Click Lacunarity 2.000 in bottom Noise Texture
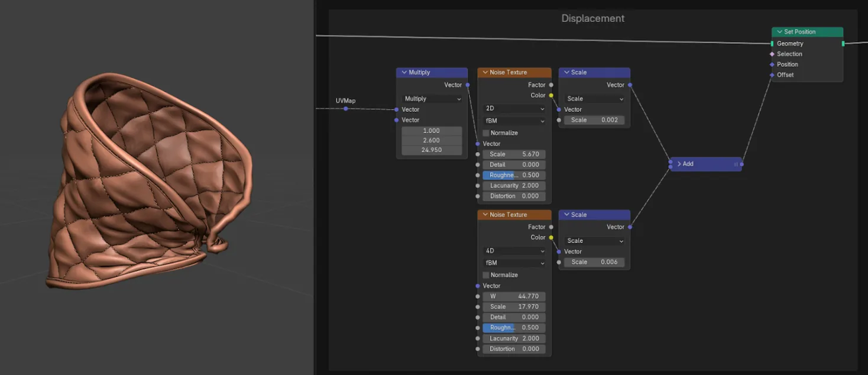 click(x=514, y=338)
